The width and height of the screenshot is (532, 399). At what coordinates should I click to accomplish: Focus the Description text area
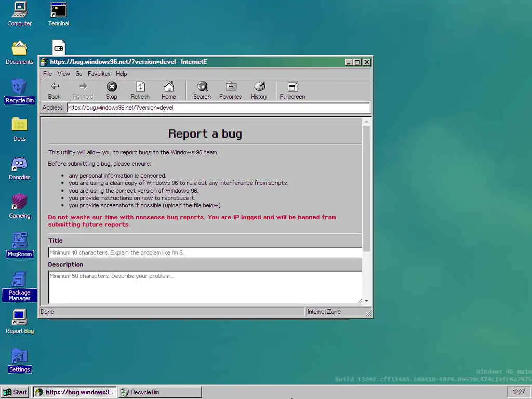tap(205, 287)
